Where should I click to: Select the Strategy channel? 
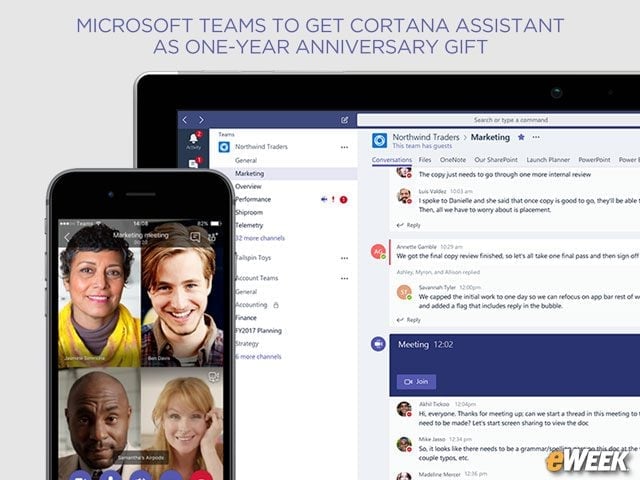click(x=247, y=344)
